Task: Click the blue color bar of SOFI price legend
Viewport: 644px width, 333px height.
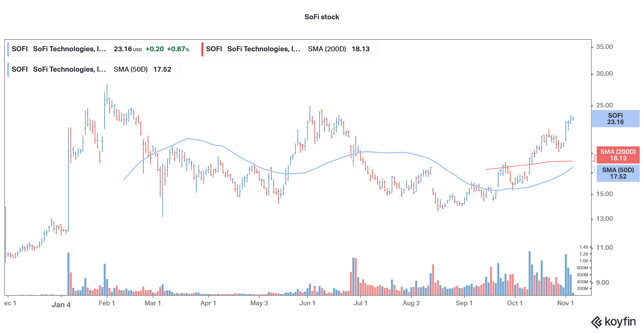Action: (x=8, y=49)
